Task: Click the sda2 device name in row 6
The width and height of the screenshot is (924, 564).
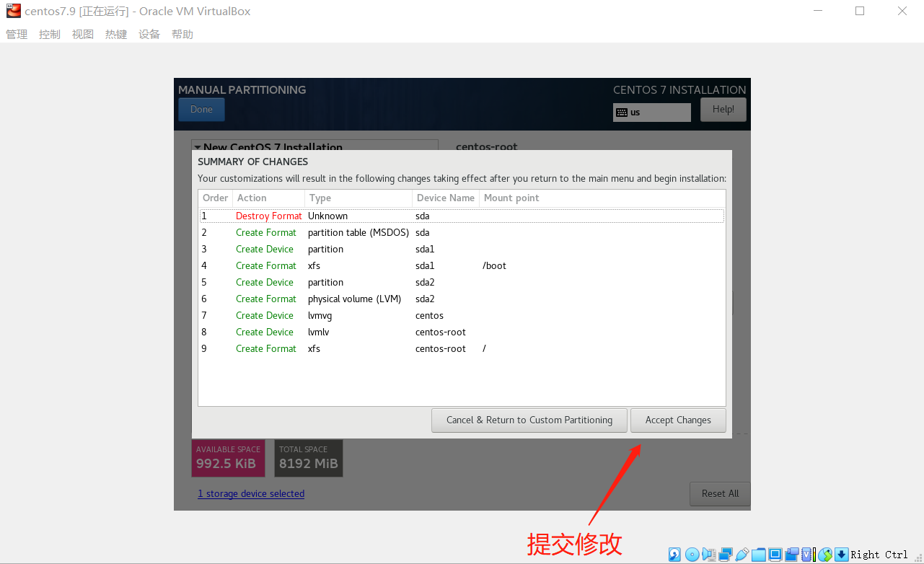Action: tap(425, 299)
